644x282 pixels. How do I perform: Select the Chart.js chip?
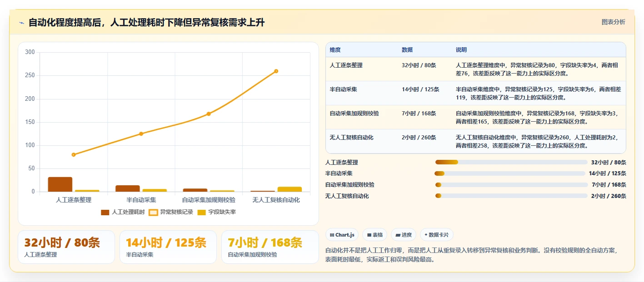click(x=342, y=235)
